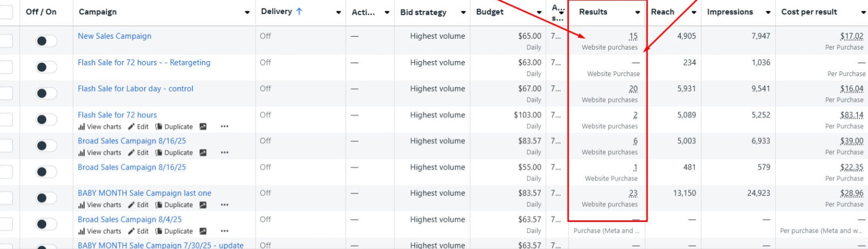This screenshot has width=868, height=249.
Task: Select checkbox for Flash Sale for 72 hours - Retargeting
Action: point(6,67)
